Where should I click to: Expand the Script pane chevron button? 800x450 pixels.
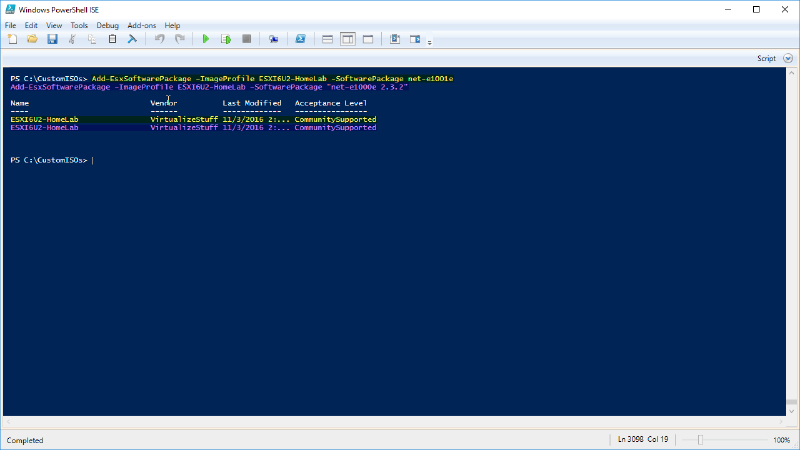coord(788,58)
